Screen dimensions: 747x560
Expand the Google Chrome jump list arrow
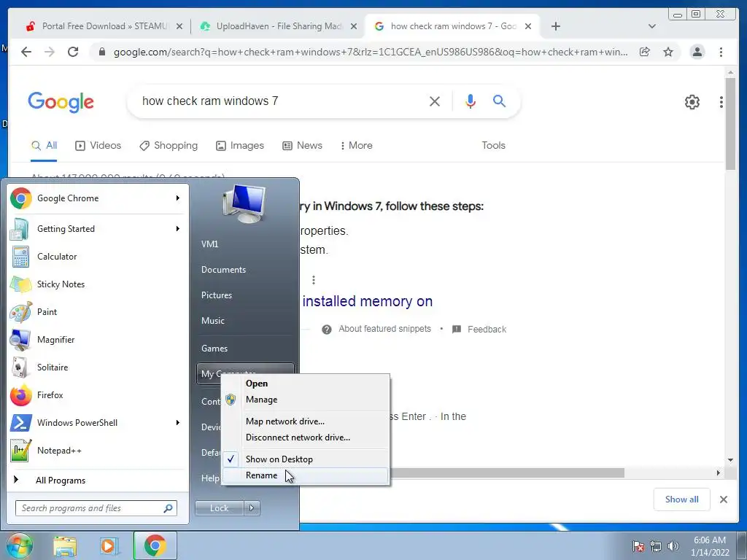[x=178, y=198]
